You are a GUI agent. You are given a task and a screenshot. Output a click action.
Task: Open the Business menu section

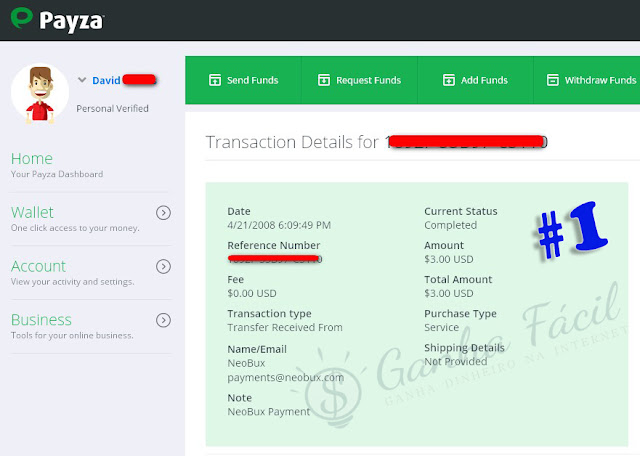[x=41, y=320]
